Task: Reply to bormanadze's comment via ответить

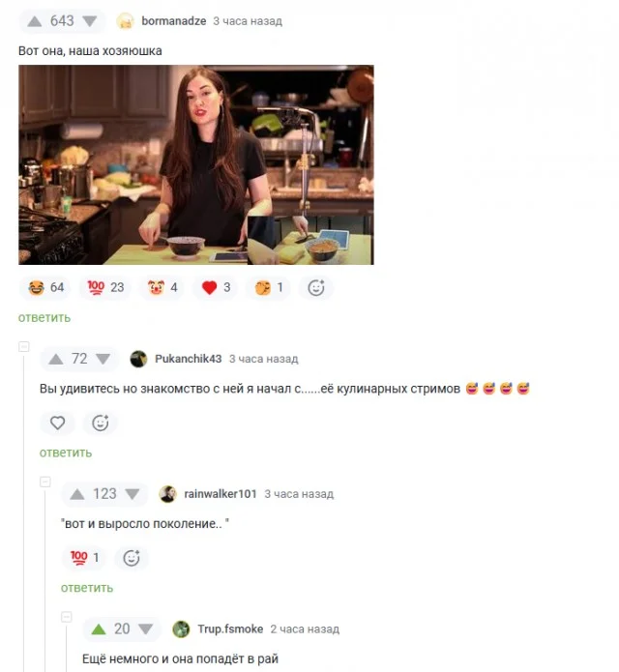Action: coord(44,318)
